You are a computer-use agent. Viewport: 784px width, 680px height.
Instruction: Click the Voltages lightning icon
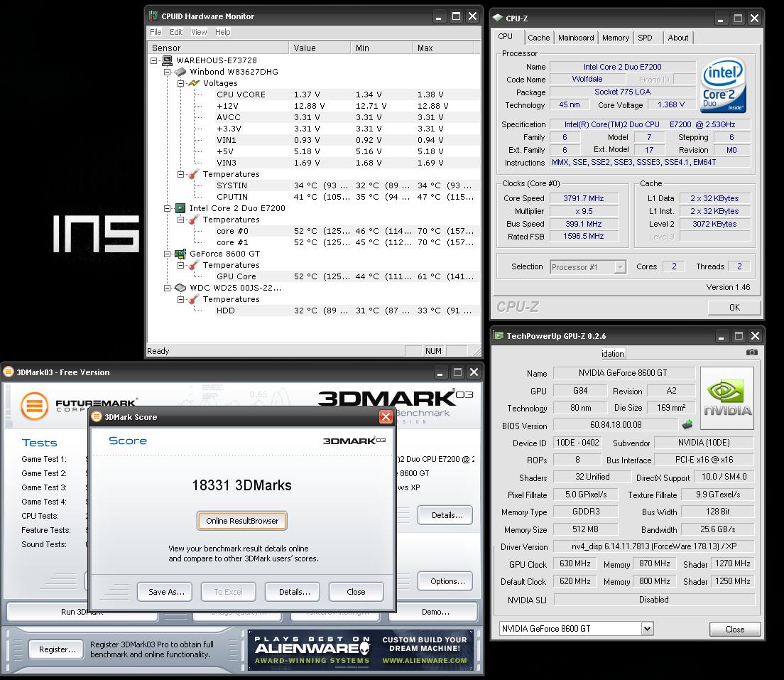[x=193, y=83]
